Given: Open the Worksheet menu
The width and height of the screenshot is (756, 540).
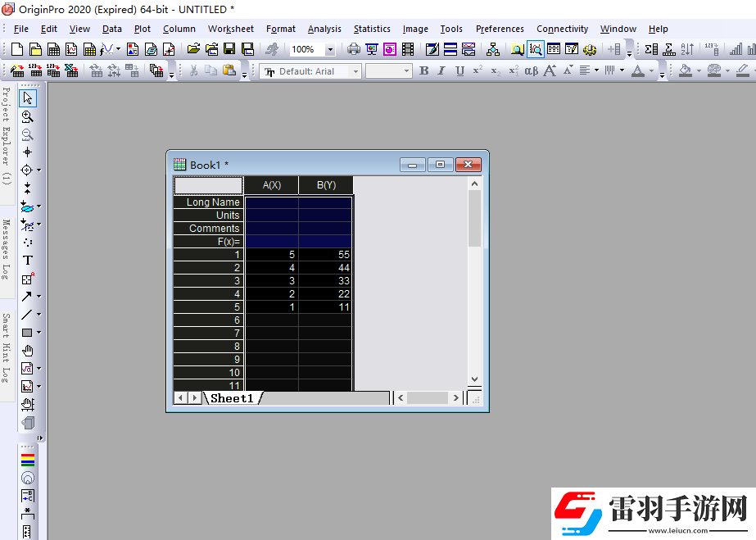Looking at the screenshot, I should [230, 29].
